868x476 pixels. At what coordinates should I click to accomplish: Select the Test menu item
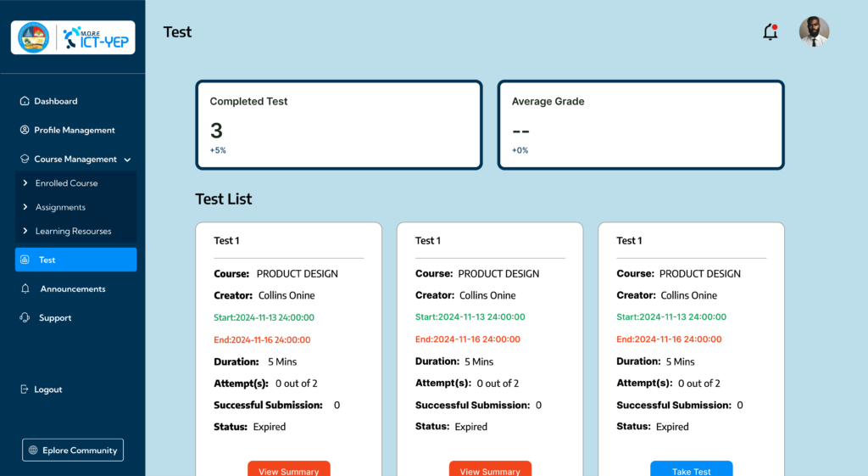tap(75, 260)
